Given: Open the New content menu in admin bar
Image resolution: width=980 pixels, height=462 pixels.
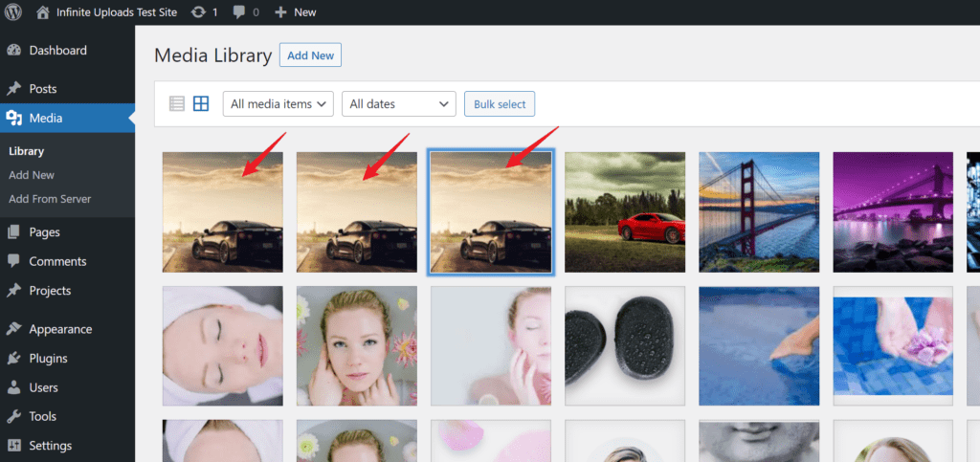Looking at the screenshot, I should click(296, 12).
